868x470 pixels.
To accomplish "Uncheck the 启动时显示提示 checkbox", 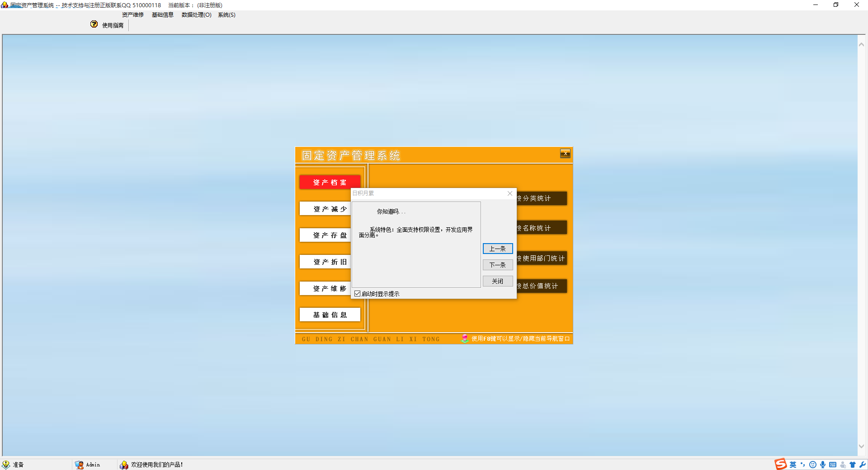I will tap(358, 294).
